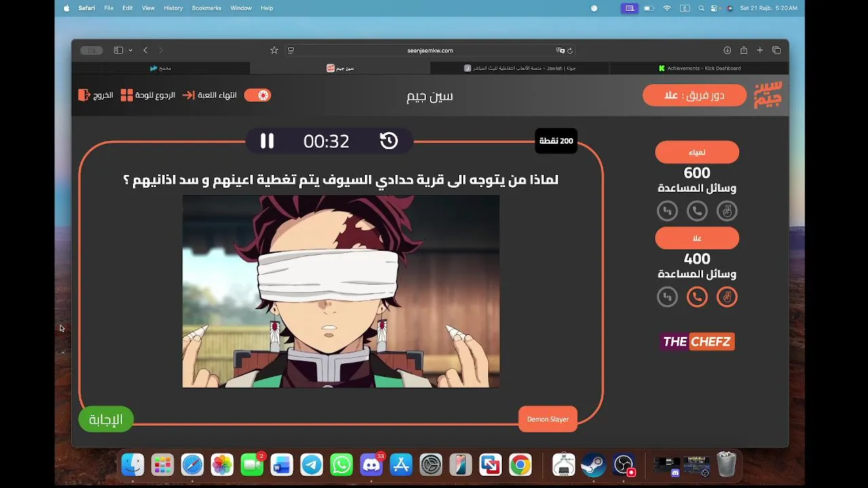Screen dimensions: 868x488
Task: Click the Demon Slayer category label
Action: tap(548, 419)
